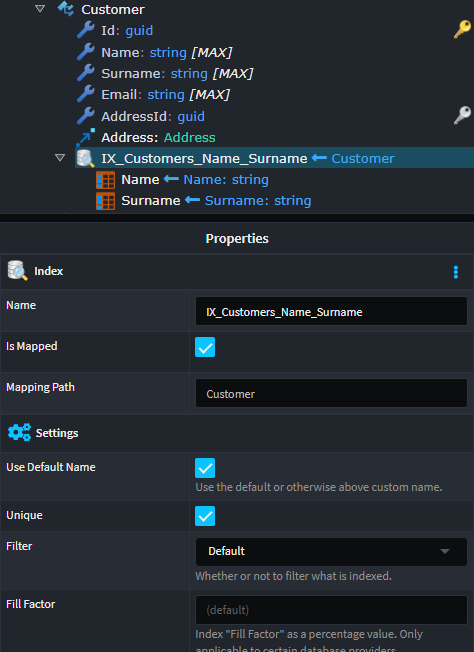Viewport: 474px width, 652px height.
Task: Select the Surname: string [MAX] attribute
Action: click(x=177, y=73)
